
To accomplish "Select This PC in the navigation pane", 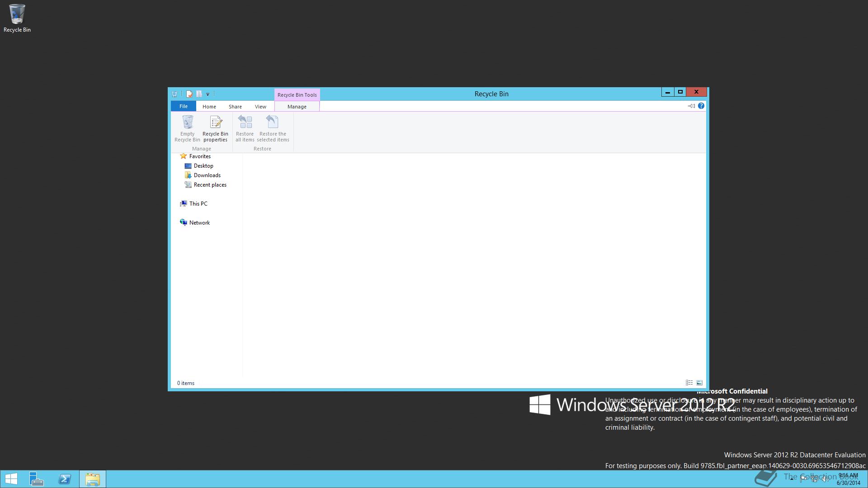I will (x=193, y=204).
